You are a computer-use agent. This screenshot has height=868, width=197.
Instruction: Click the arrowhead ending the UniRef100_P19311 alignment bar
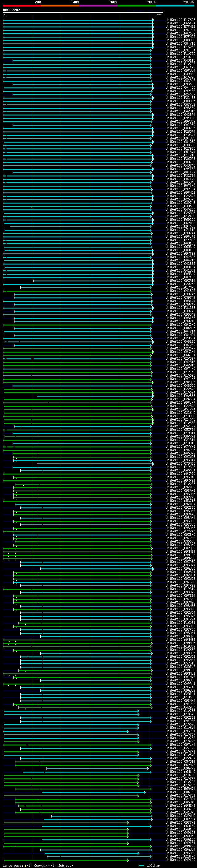[151, 433]
